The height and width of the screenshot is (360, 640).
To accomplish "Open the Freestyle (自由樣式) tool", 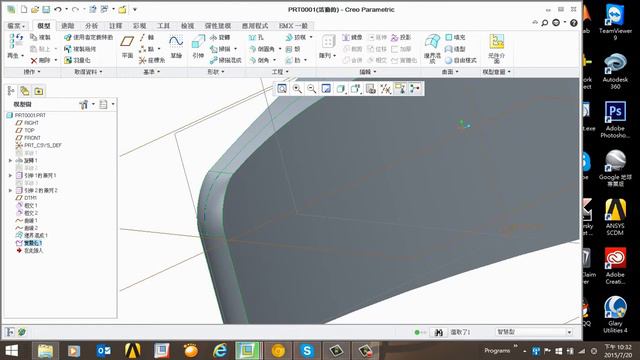I will (461, 60).
